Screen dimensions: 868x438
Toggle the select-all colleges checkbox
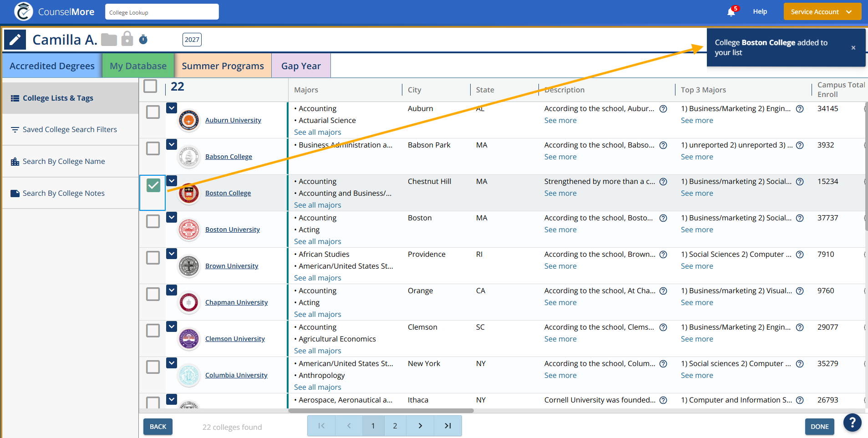coord(150,86)
